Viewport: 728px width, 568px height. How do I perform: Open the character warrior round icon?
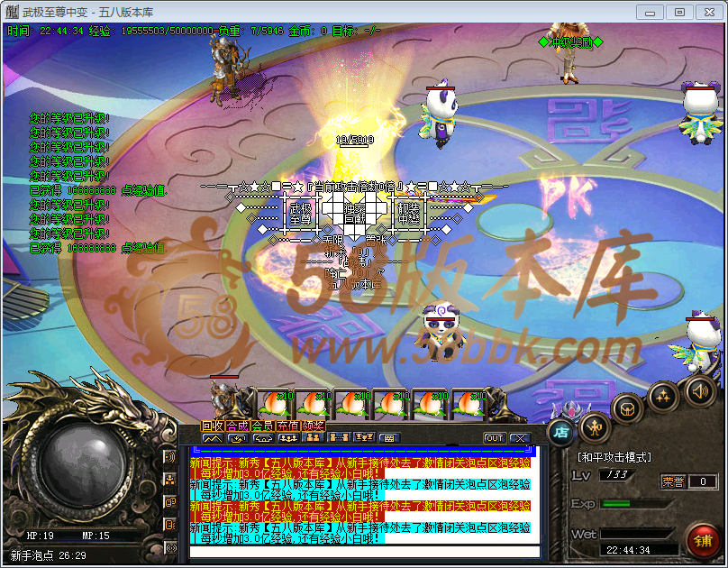595,427
